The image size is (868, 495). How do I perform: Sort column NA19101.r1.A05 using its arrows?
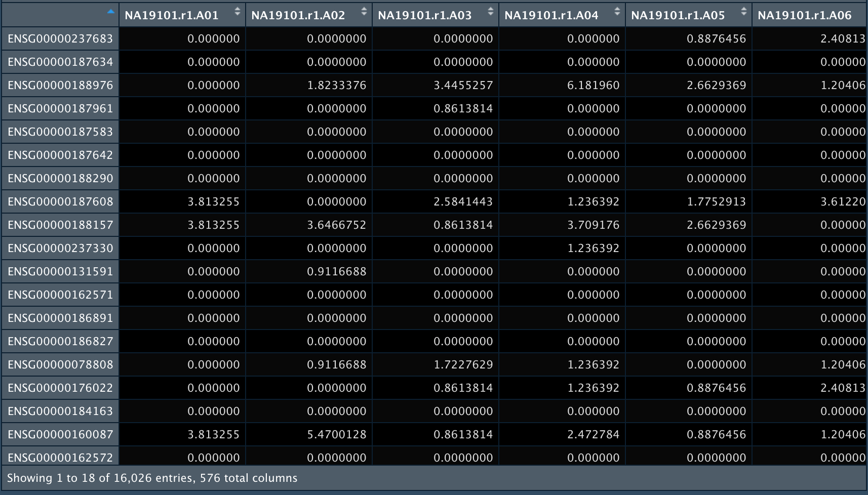tap(743, 11)
